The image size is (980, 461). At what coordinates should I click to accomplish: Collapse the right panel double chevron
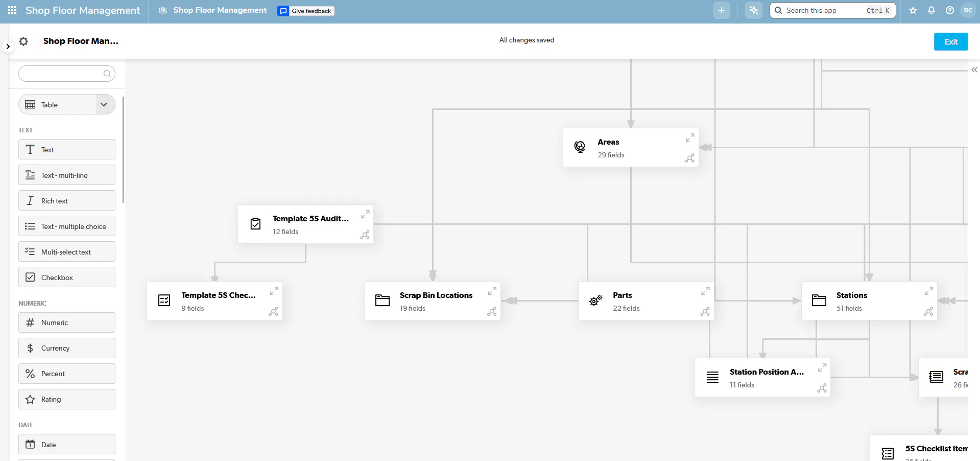tap(974, 70)
